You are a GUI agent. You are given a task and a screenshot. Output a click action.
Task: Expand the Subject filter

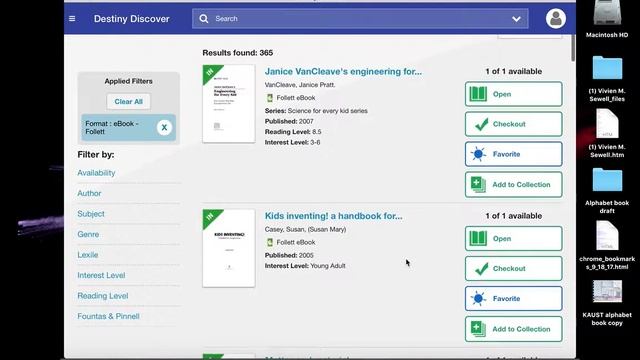[91, 214]
